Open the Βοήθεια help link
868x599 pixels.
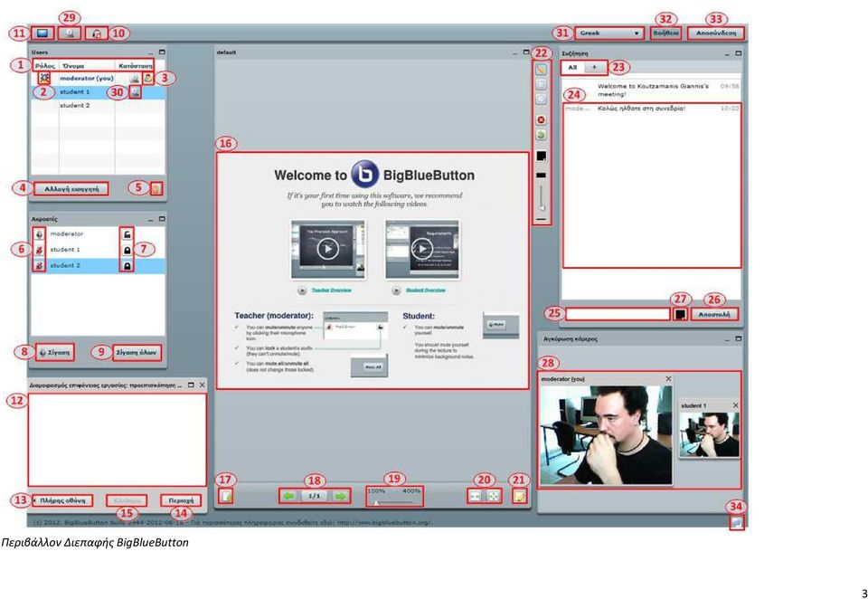tap(666, 33)
